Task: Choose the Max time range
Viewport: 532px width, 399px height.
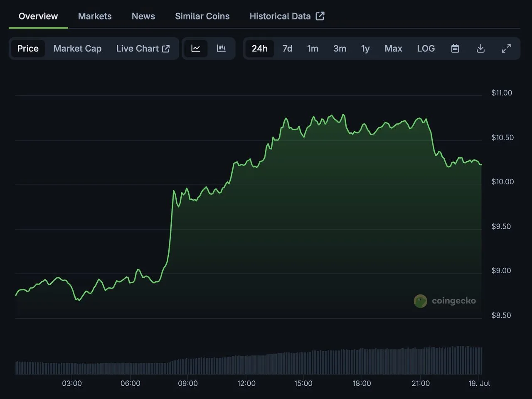Action: coord(393,49)
